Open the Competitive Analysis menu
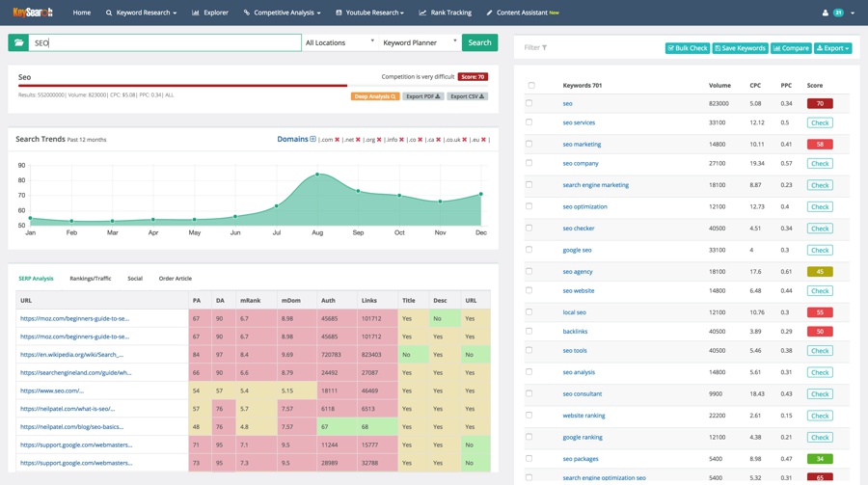868x485 pixels. [283, 13]
